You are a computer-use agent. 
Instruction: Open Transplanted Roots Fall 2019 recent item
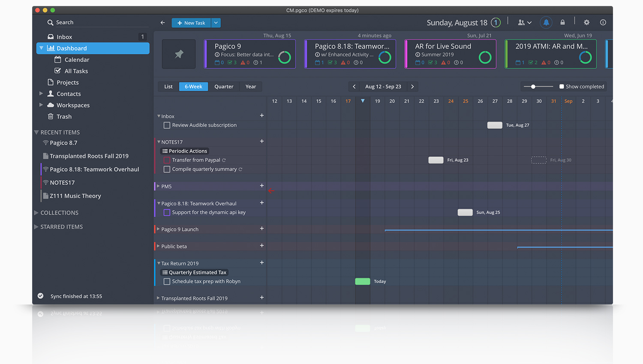tap(89, 156)
